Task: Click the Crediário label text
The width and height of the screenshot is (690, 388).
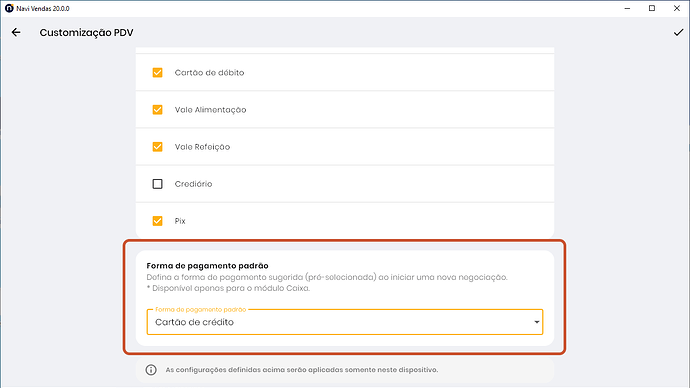Action: point(193,184)
